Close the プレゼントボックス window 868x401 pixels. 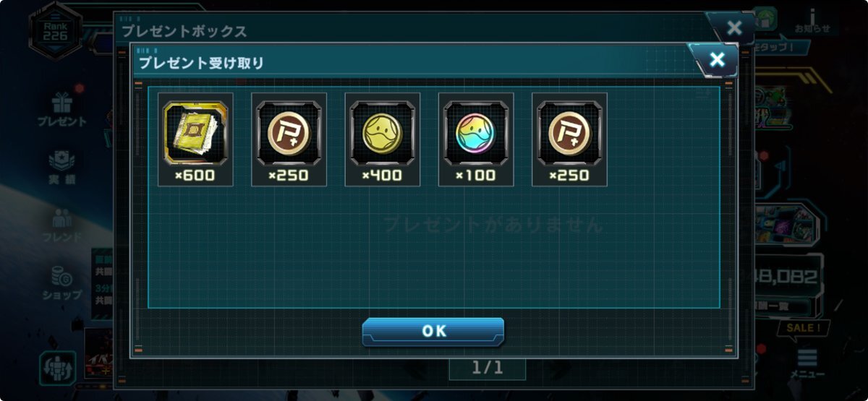point(733,28)
